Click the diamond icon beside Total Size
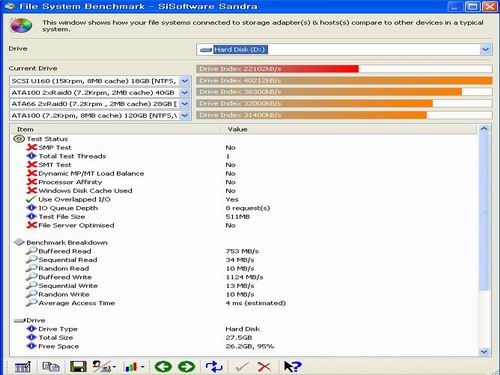Image resolution: width=500 pixels, height=375 pixels. 31,338
